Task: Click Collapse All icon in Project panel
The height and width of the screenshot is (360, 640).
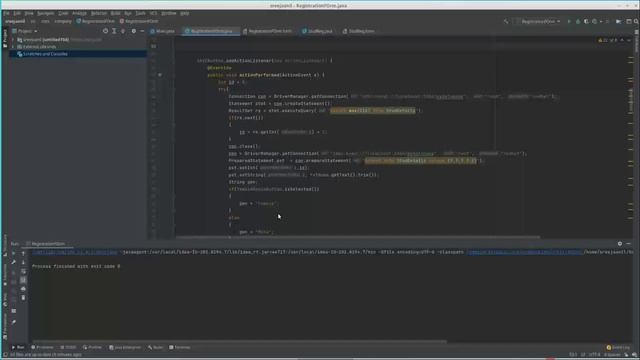Action: coord(123,31)
